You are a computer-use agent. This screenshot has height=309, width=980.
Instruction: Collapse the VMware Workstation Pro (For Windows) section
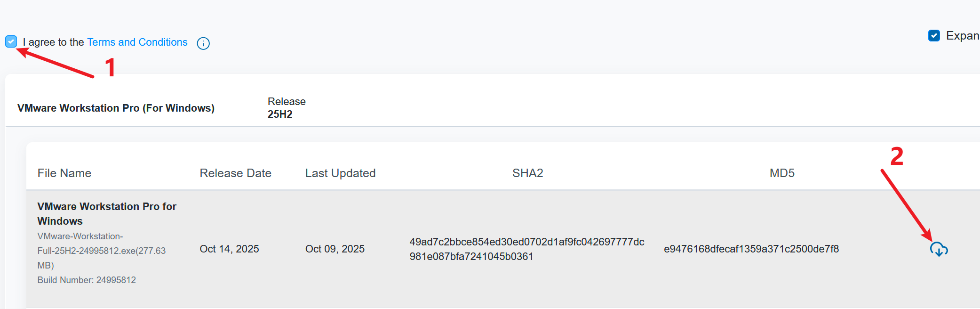coord(116,108)
